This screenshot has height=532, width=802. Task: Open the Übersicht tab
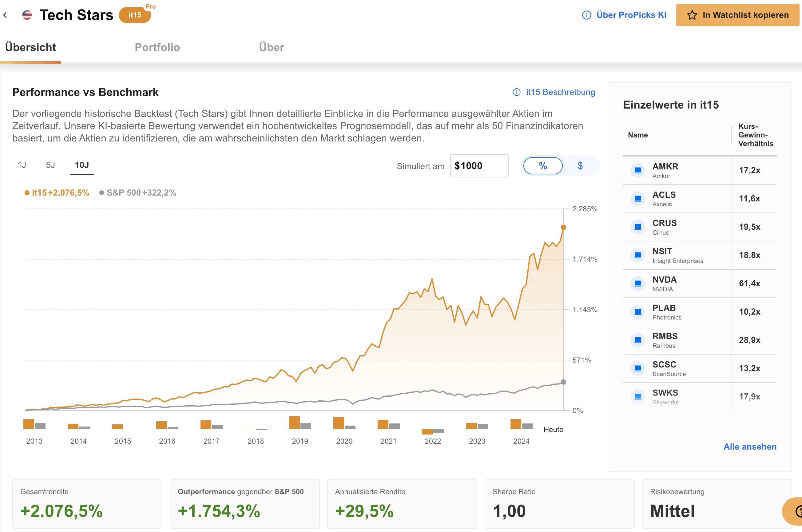(30, 47)
